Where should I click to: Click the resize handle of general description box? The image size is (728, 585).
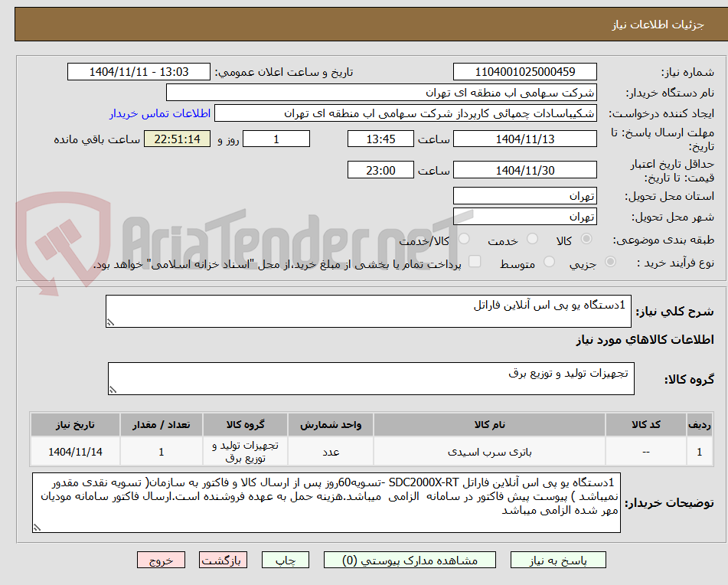110,322
